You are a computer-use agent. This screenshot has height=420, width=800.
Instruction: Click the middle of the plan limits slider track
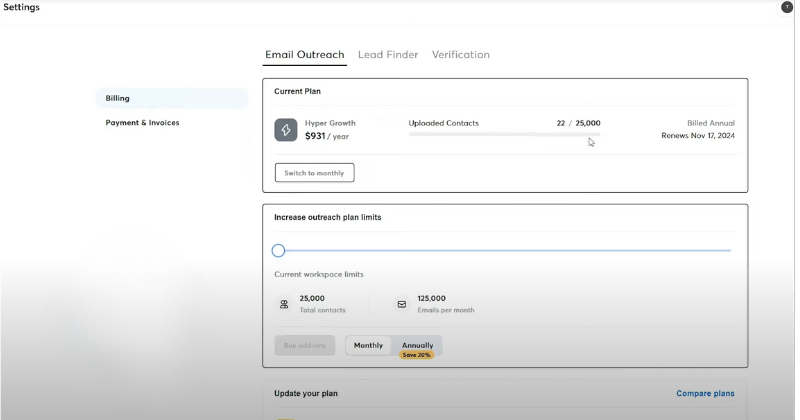click(505, 250)
